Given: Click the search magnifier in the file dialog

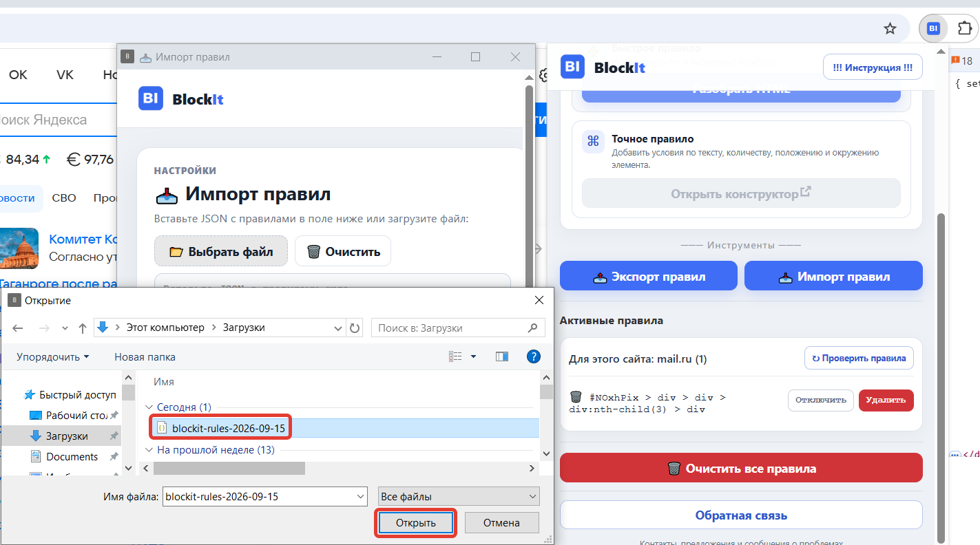Looking at the screenshot, I should tap(532, 328).
